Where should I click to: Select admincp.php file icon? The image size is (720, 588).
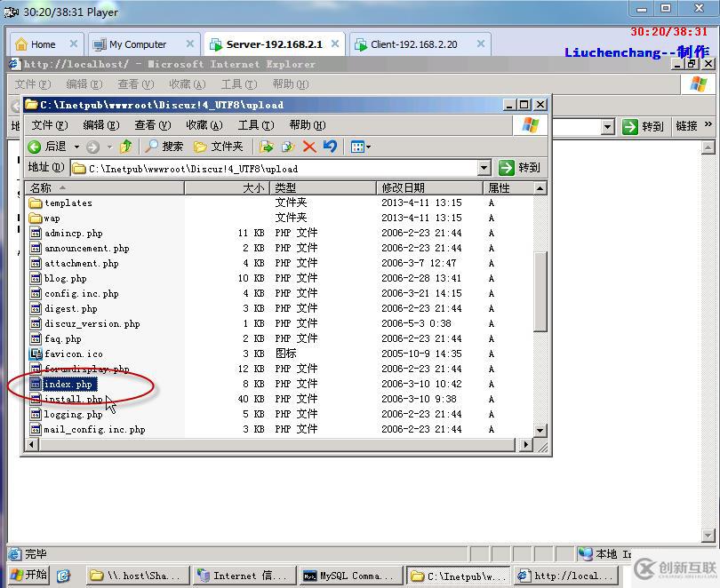click(x=36, y=233)
